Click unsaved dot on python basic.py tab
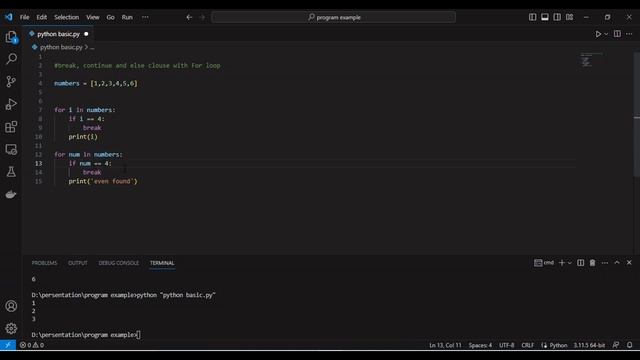This screenshot has width=640, height=360. click(x=86, y=34)
